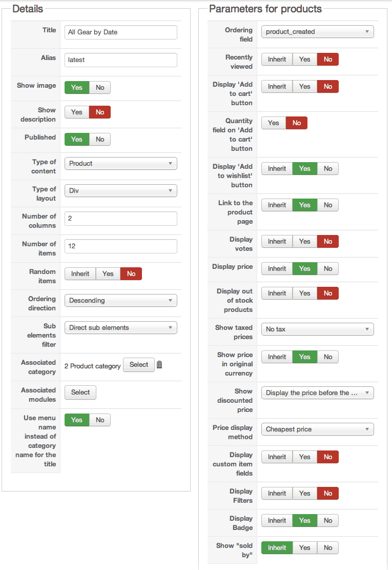Set Show image to No

coord(100,87)
